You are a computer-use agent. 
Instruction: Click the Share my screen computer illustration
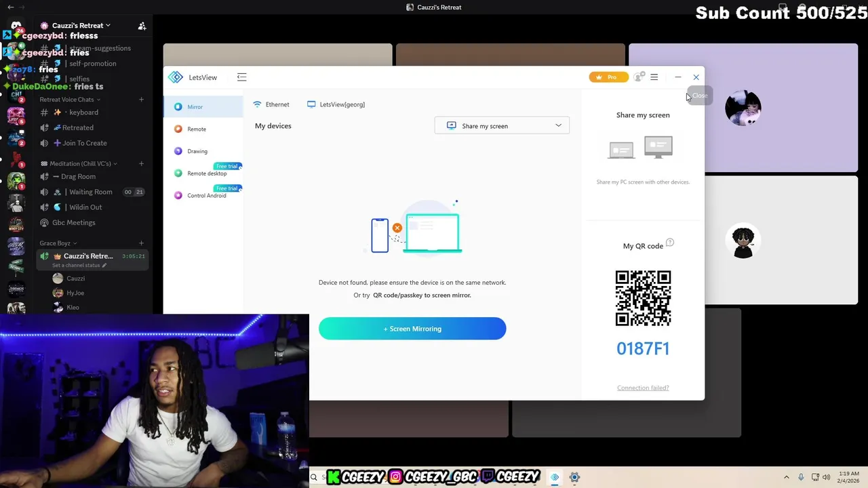(641, 148)
